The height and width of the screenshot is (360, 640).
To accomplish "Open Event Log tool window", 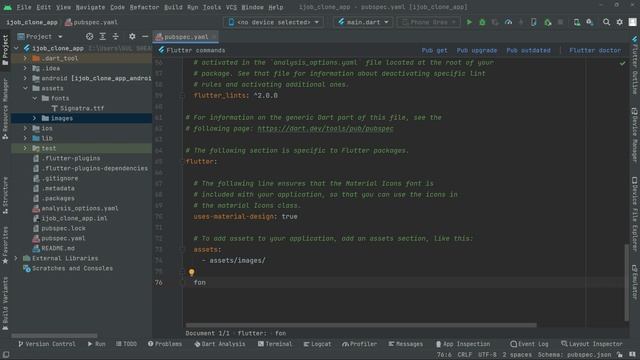I will (x=529, y=344).
